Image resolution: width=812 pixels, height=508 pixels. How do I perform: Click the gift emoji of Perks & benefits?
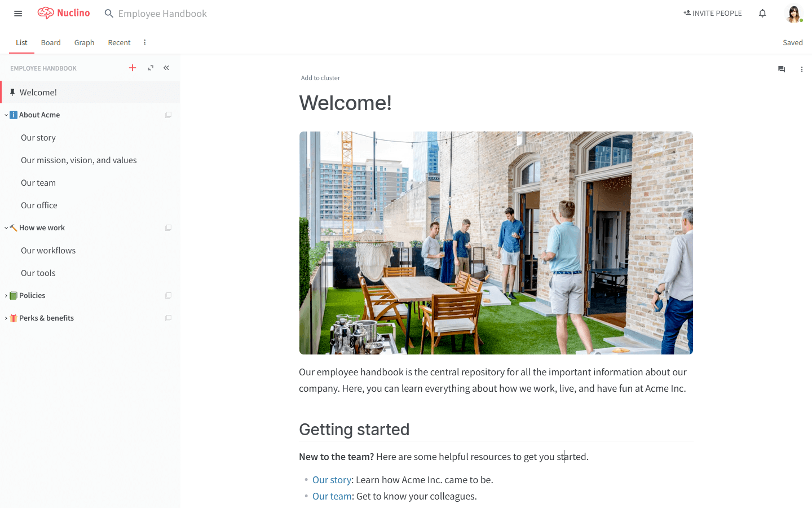(x=14, y=318)
